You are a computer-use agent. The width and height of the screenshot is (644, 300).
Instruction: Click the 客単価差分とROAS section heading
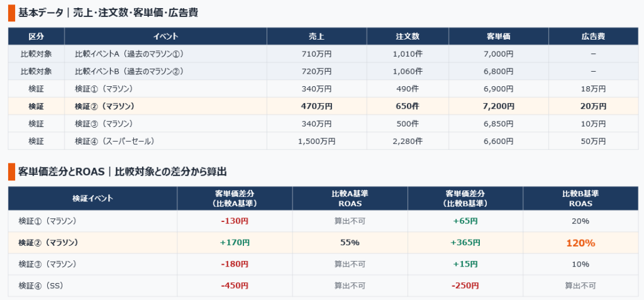coord(123,171)
